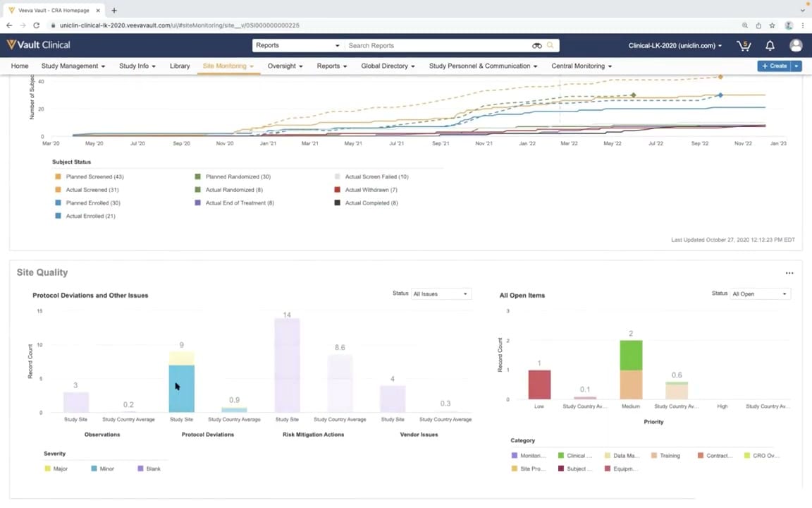Open a new browser tab
Image resolution: width=812 pixels, height=508 pixels.
[x=114, y=11]
